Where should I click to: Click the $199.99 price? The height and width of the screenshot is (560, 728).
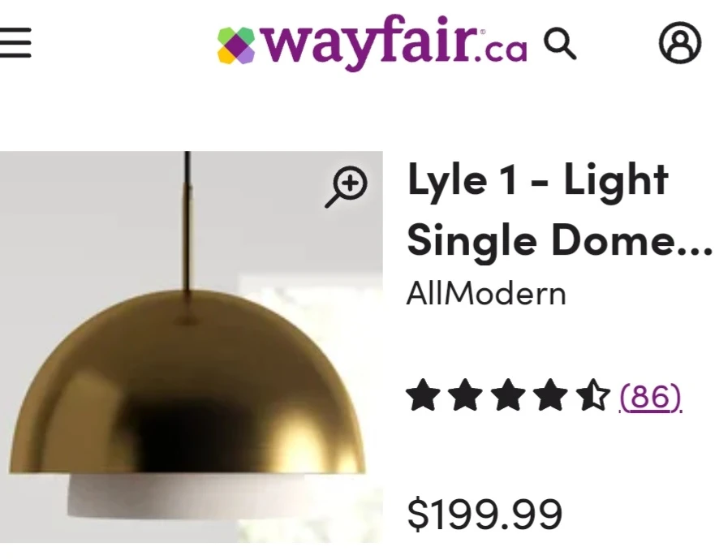485,514
